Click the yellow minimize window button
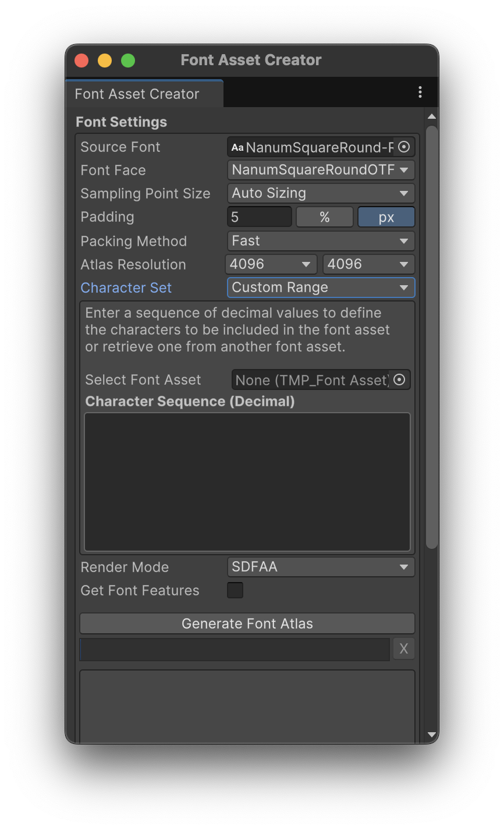This screenshot has width=504, height=830. click(105, 61)
